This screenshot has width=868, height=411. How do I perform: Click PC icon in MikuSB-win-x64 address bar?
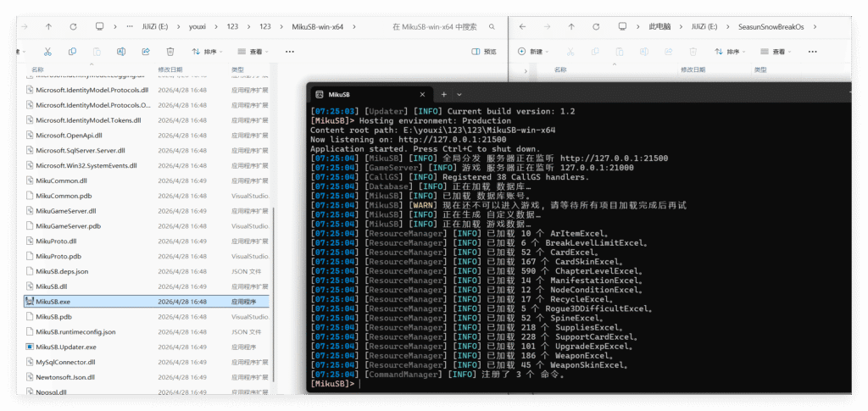click(100, 26)
